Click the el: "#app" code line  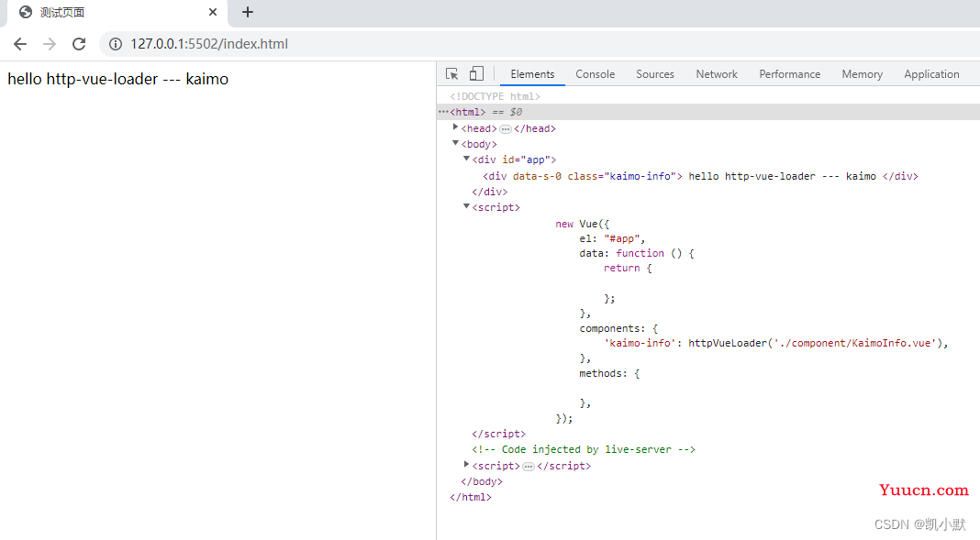(612, 238)
